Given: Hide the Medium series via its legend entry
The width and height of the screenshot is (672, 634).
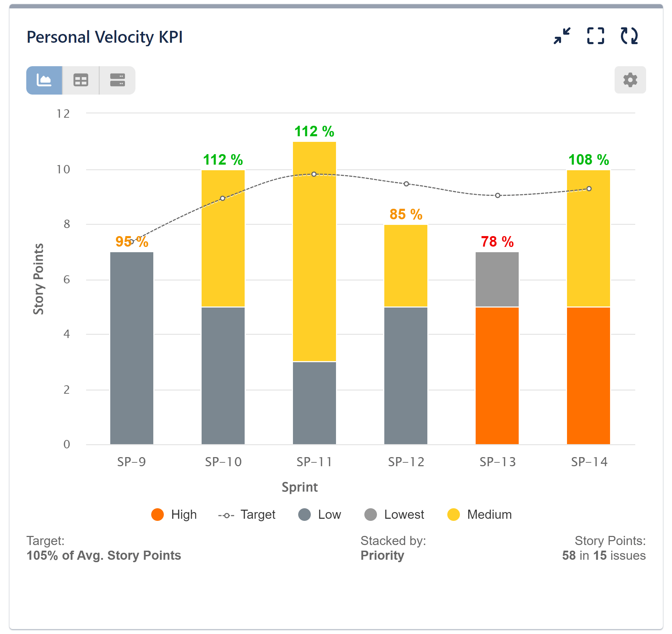Looking at the screenshot, I should (454, 515).
